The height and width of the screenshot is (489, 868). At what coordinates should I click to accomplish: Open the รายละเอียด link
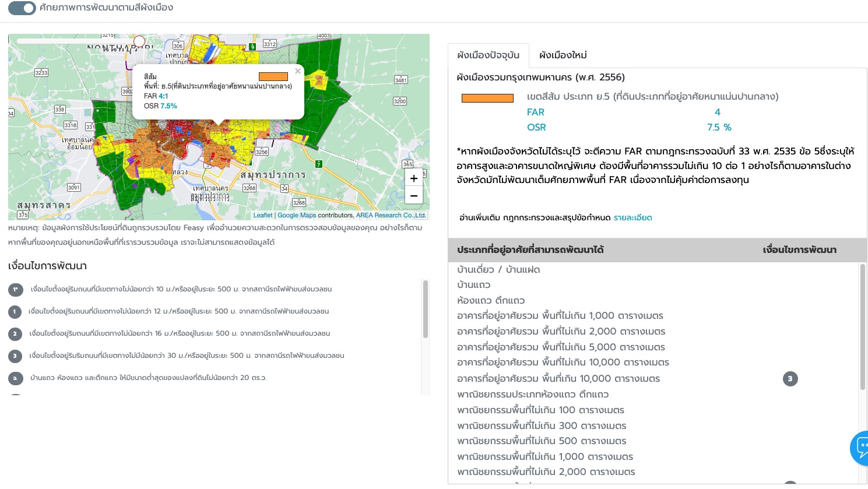coord(632,217)
